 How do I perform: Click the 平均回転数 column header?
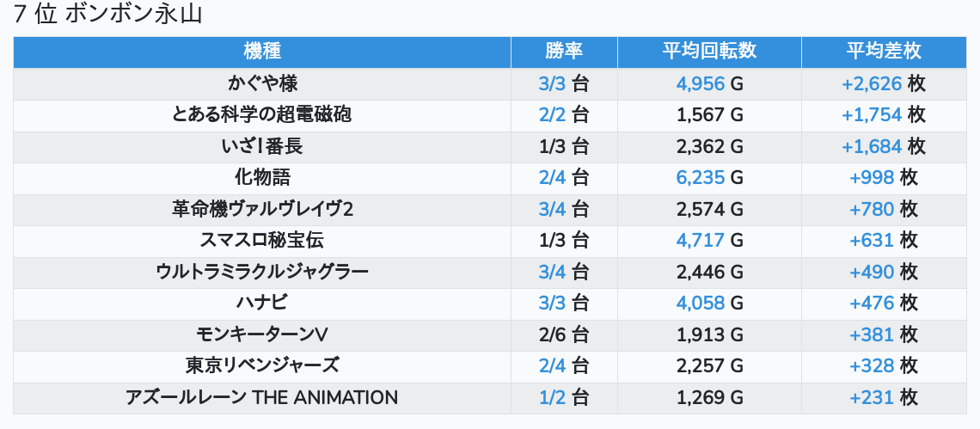coord(709,51)
